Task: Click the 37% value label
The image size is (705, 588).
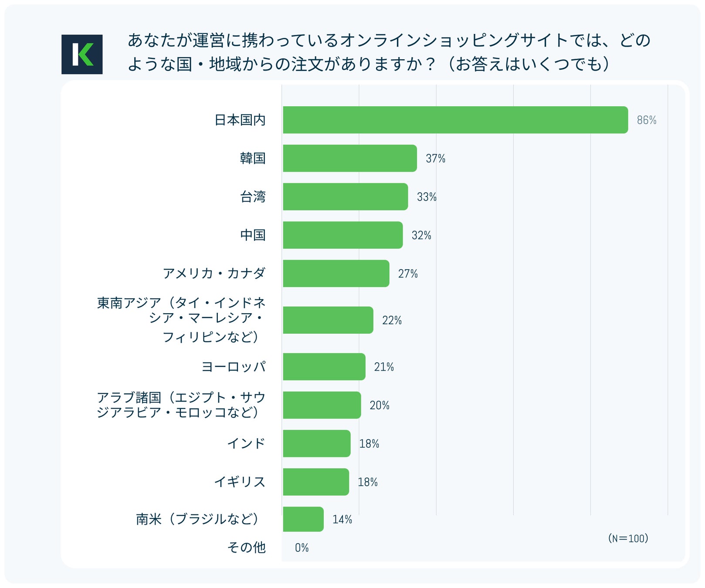Action: [435, 159]
